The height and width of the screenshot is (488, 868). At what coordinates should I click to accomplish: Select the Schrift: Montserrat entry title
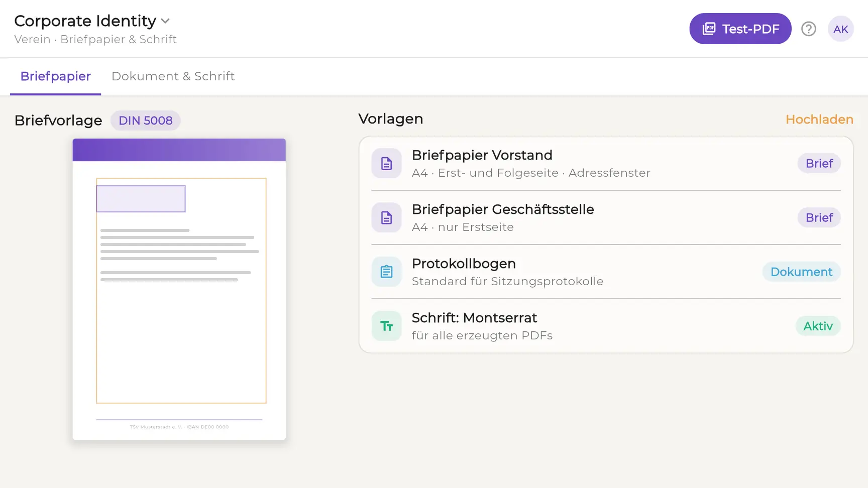point(474,318)
